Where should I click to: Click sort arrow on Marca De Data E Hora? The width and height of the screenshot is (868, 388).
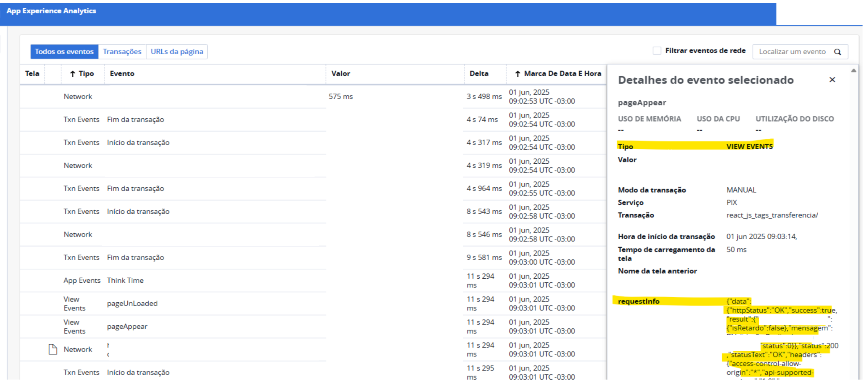pyautogui.click(x=518, y=74)
